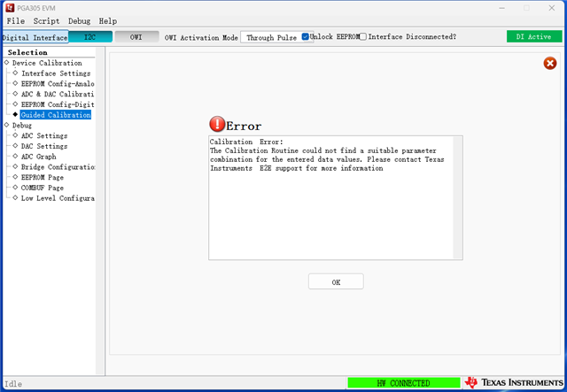Click the diamond icon beside EEPROM Page
The height and width of the screenshot is (392, 567).
15,177
